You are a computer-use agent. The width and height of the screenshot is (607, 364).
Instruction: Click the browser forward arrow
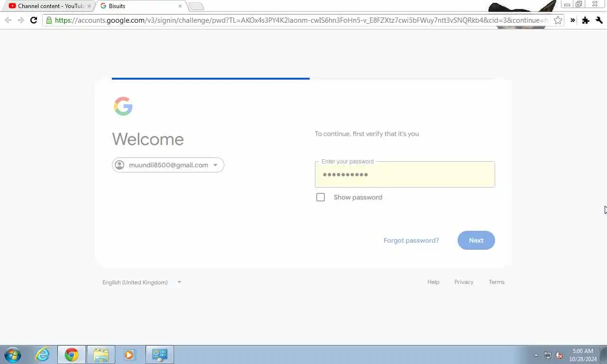tap(20, 20)
